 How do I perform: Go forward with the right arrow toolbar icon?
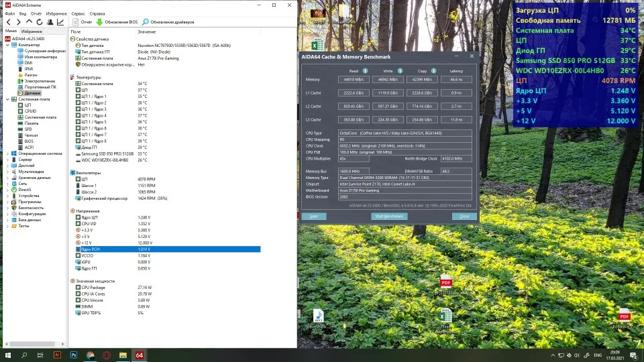(19, 22)
